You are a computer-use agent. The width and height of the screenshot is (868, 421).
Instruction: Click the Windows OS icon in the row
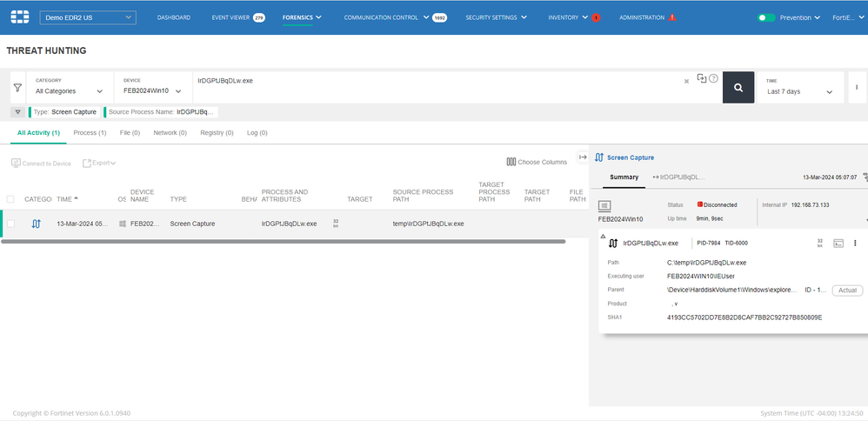click(x=122, y=224)
